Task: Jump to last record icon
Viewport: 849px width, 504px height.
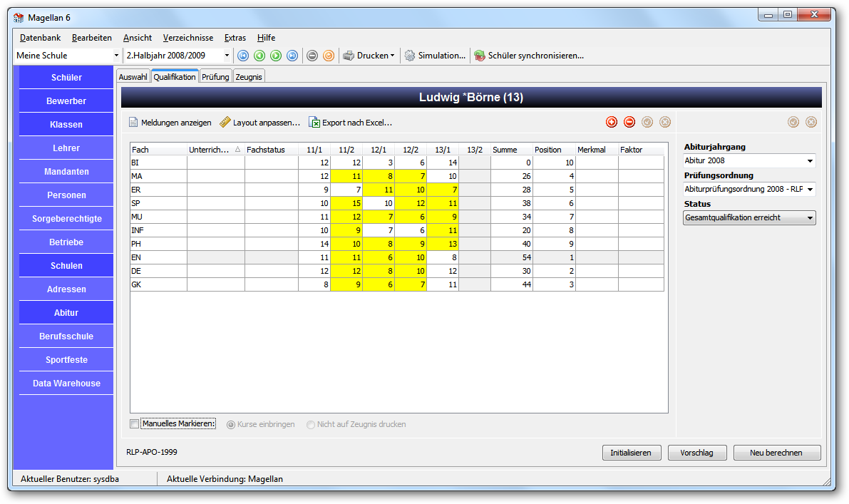Action: (292, 56)
